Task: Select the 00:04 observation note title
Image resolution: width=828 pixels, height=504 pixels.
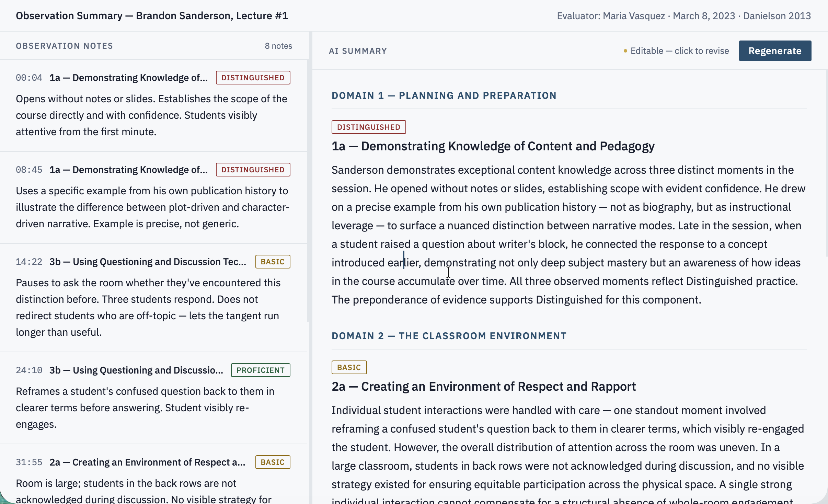Action: [x=128, y=78]
